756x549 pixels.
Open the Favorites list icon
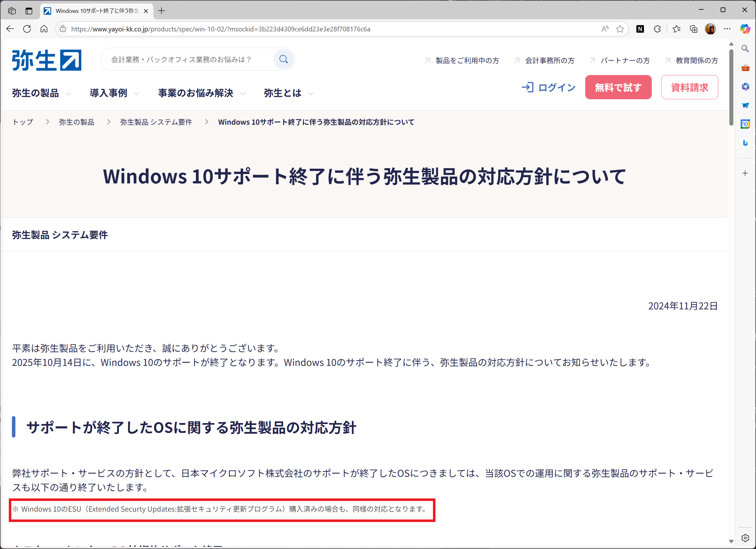[676, 29]
